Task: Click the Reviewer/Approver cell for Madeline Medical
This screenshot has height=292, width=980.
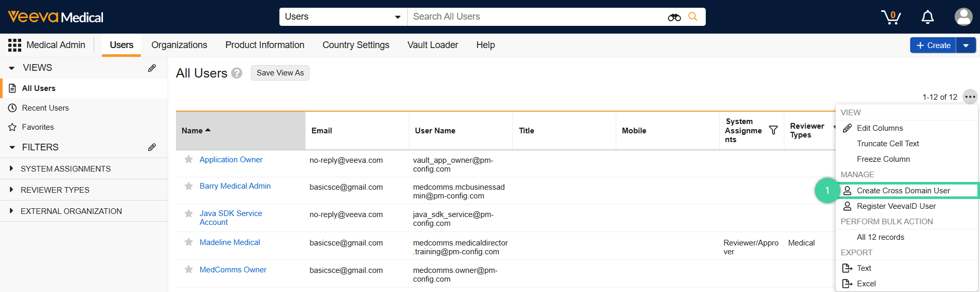Action: [x=751, y=247]
